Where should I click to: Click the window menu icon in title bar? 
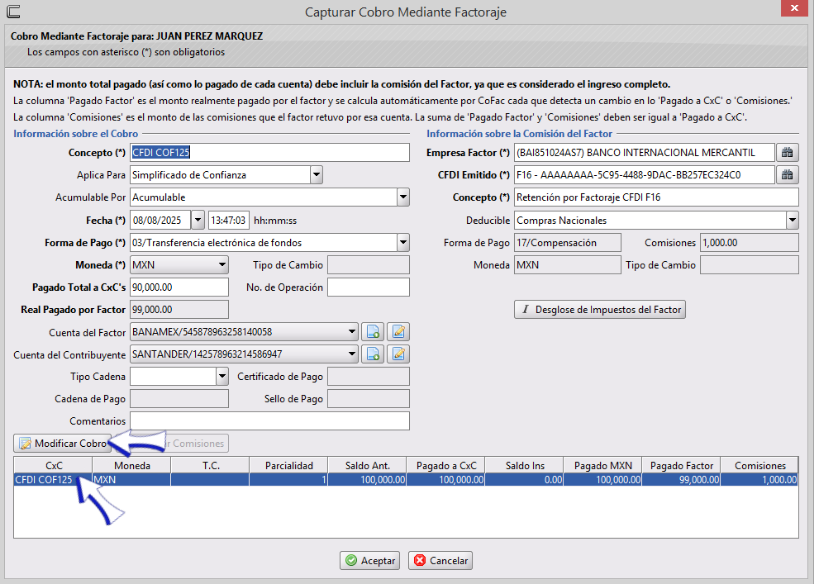(13, 11)
